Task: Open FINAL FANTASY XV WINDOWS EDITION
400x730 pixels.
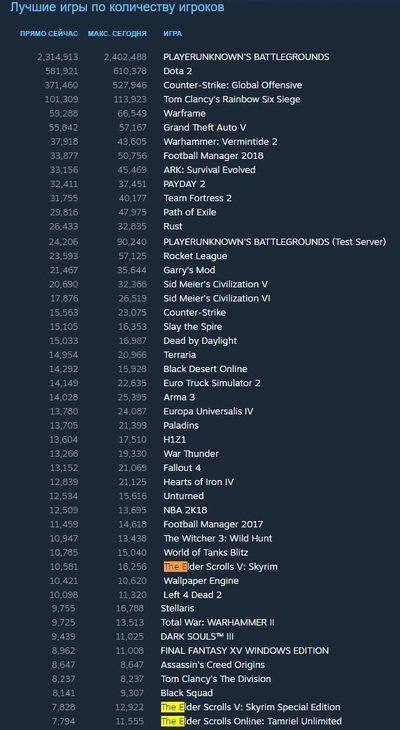Action: click(x=244, y=650)
